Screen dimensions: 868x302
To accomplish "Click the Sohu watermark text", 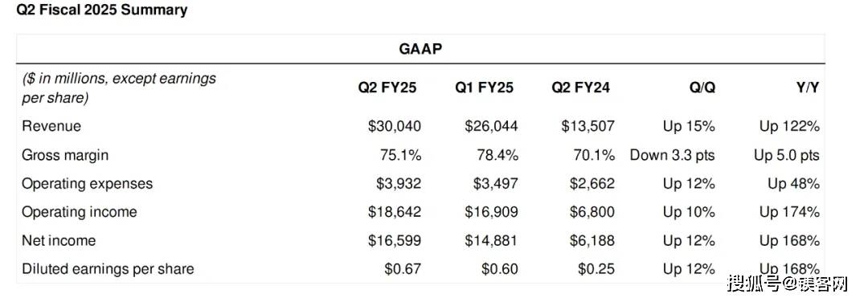I will click(x=788, y=284).
